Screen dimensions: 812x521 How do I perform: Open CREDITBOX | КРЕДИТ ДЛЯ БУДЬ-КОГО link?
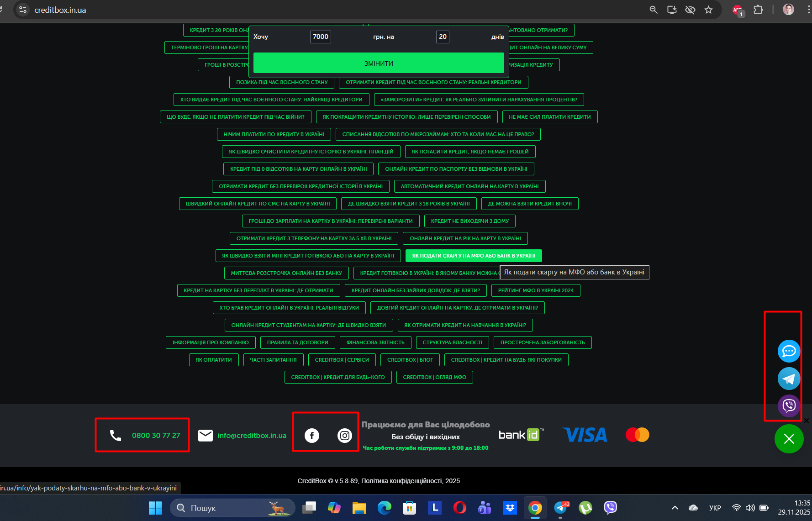(x=338, y=377)
